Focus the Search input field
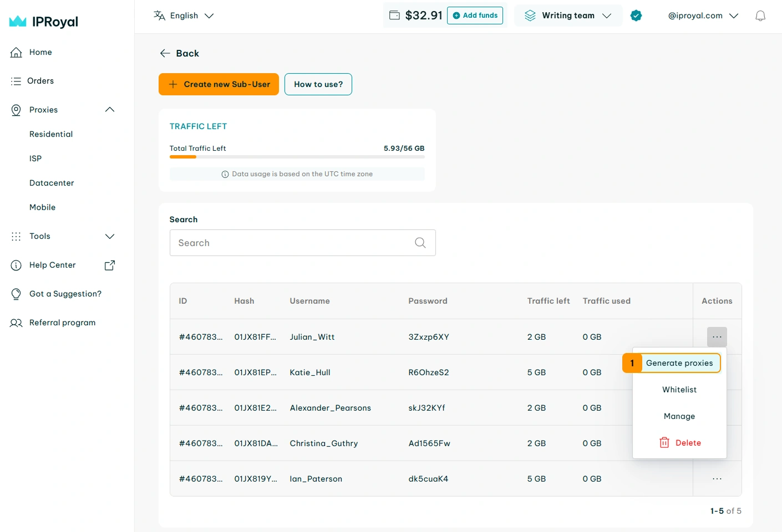This screenshot has width=782, height=532. (303, 243)
